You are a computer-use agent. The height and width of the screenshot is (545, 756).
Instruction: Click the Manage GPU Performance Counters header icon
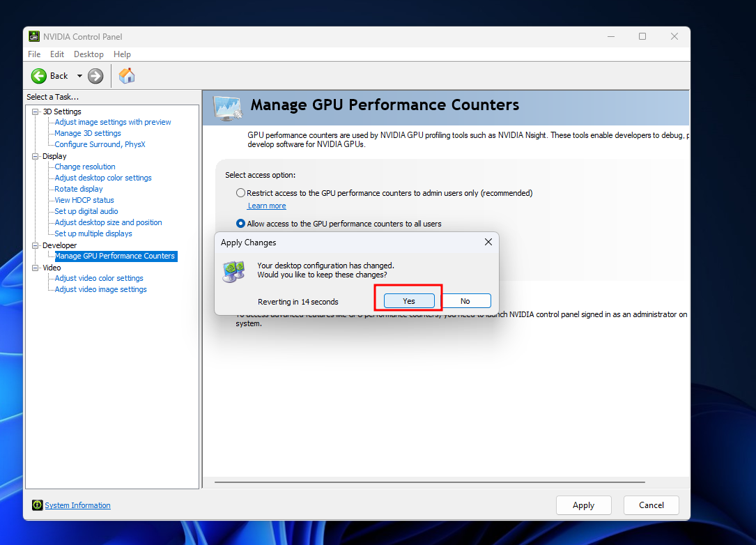click(226, 106)
